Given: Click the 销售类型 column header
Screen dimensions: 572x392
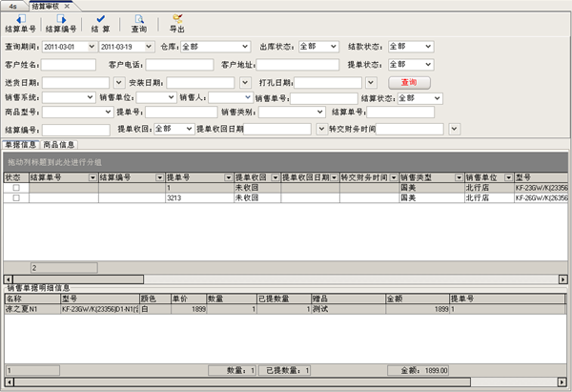Looking at the screenshot, I should 427,177.
